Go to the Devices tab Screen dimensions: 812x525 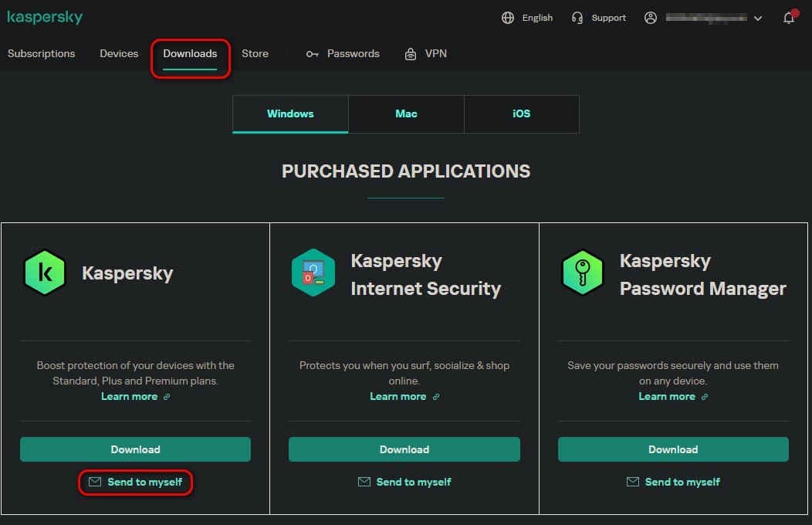(x=119, y=54)
